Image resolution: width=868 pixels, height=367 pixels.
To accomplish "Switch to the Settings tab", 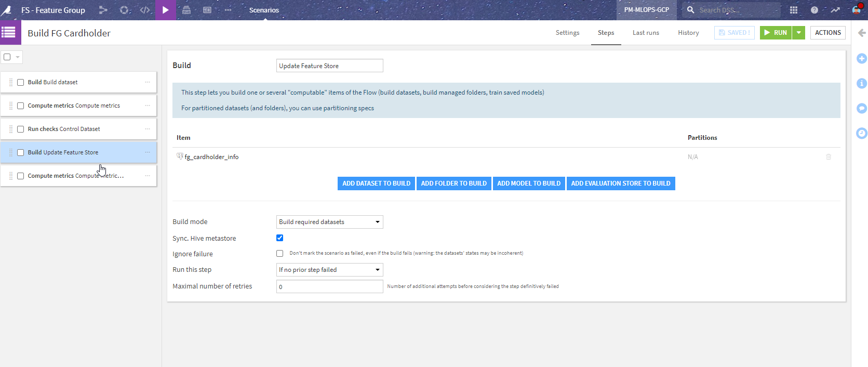I will 567,33.
